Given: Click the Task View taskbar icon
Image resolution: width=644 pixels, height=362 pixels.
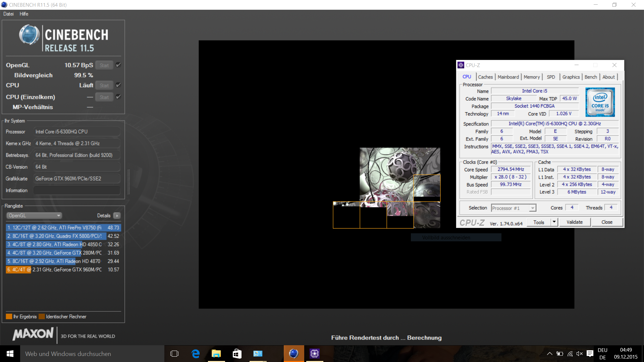Looking at the screenshot, I should [174, 354].
